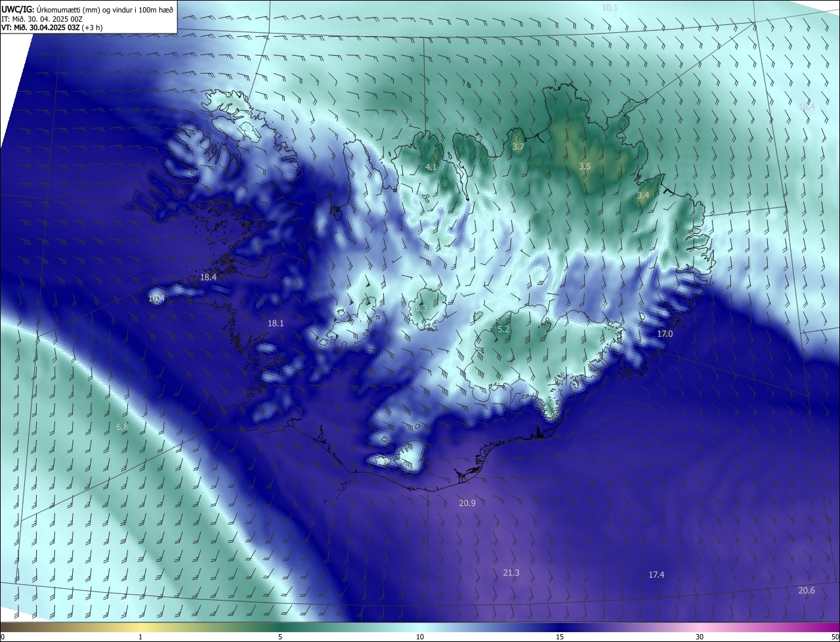
Task: Click the 3.5 value in northeast Iceland
Action: coord(585,167)
